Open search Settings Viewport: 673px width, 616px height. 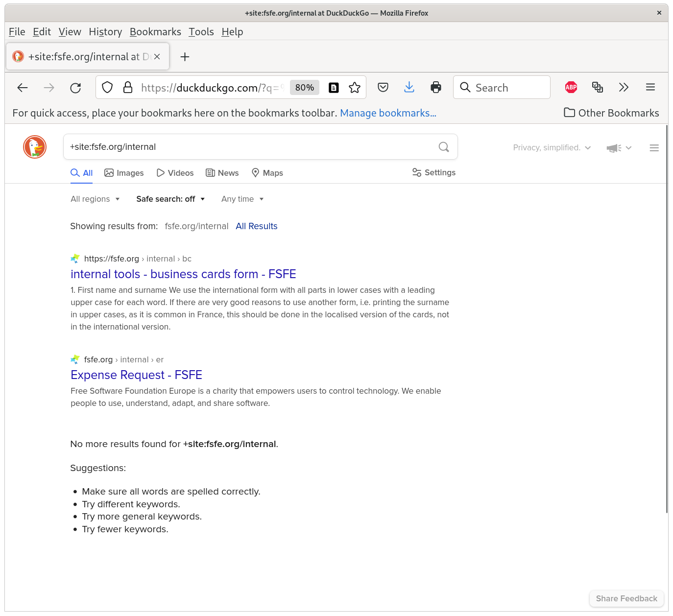434,172
